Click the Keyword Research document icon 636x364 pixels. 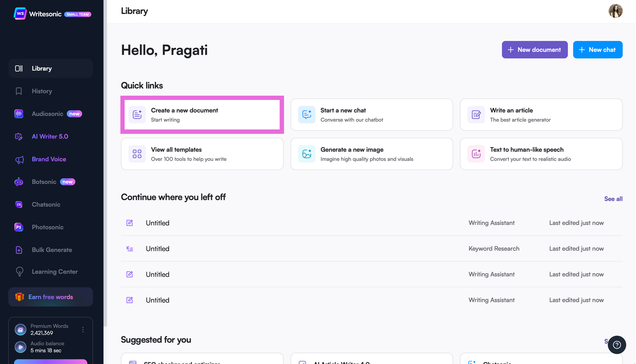click(x=130, y=249)
